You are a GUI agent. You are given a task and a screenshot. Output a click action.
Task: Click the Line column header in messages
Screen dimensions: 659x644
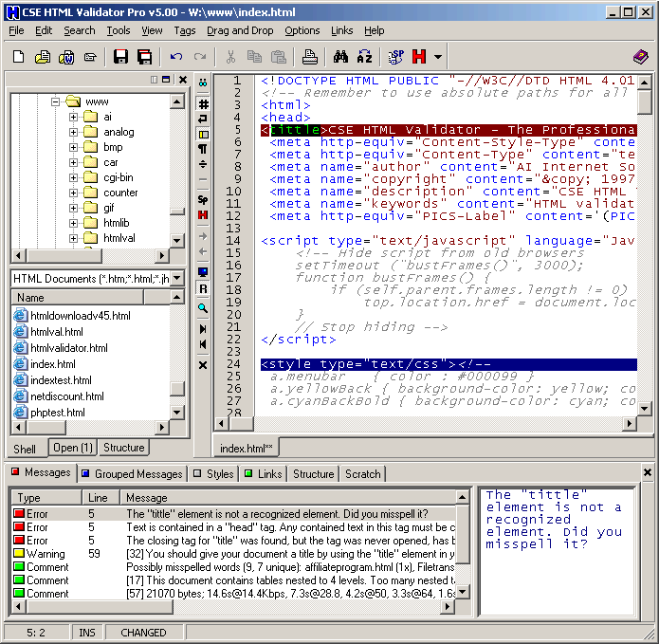tap(101, 498)
